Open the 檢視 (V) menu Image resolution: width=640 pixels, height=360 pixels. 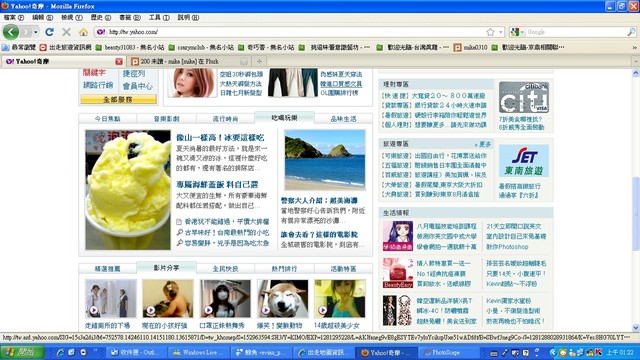pos(72,18)
